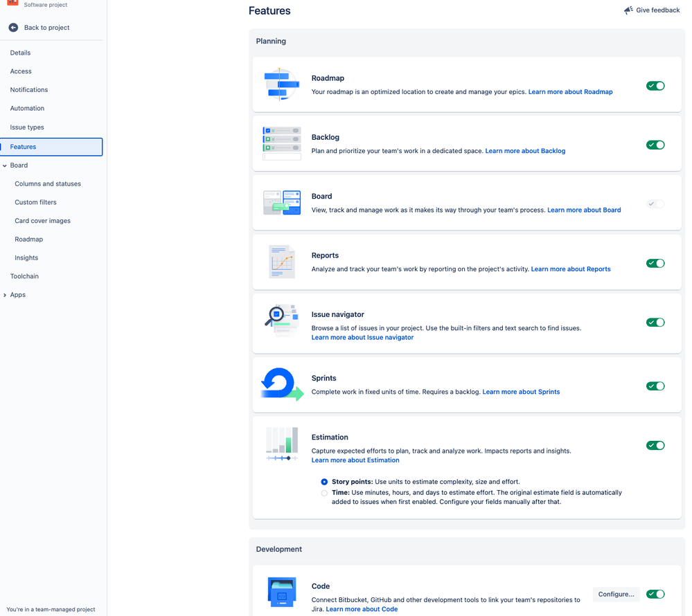Open Learn more about Issue navigator link
This screenshot has height=616, width=692.
tap(362, 337)
